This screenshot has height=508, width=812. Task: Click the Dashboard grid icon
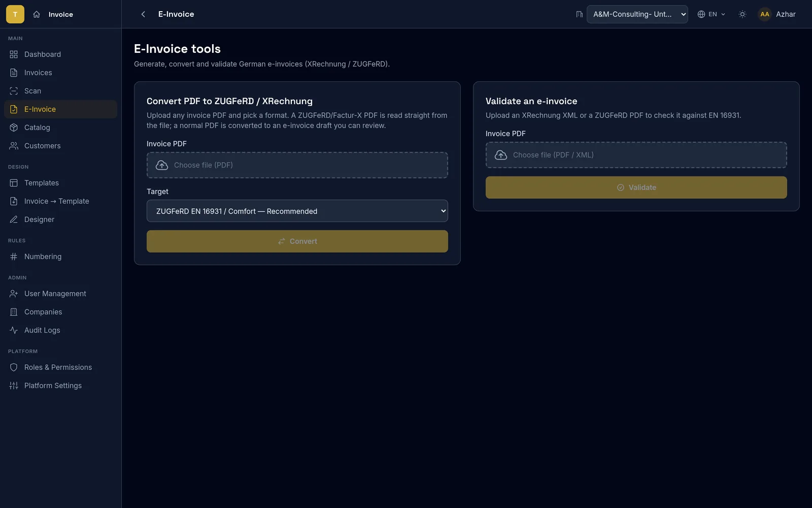pos(14,54)
